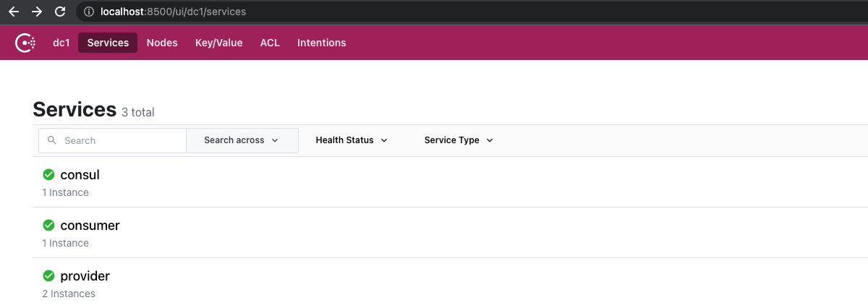Click green health check icon beside consul
Screen dimensions: 868x308
(49, 174)
